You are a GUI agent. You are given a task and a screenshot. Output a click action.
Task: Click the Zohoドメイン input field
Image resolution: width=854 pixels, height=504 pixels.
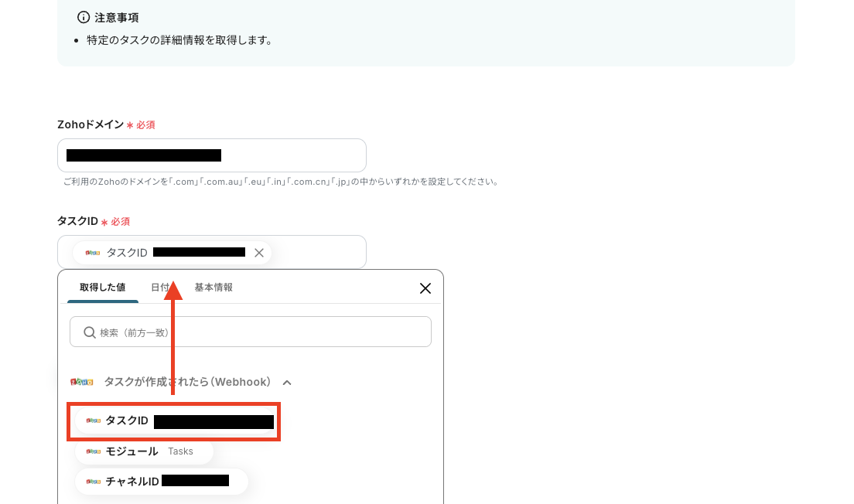(x=212, y=155)
